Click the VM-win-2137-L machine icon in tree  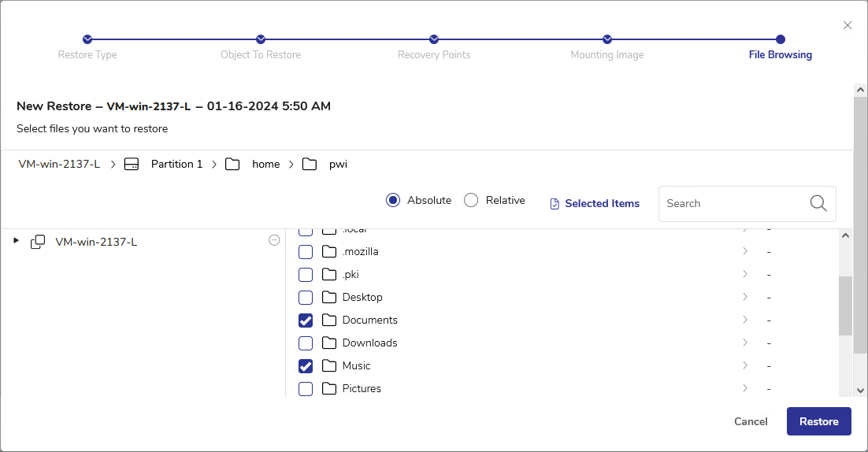(38, 242)
